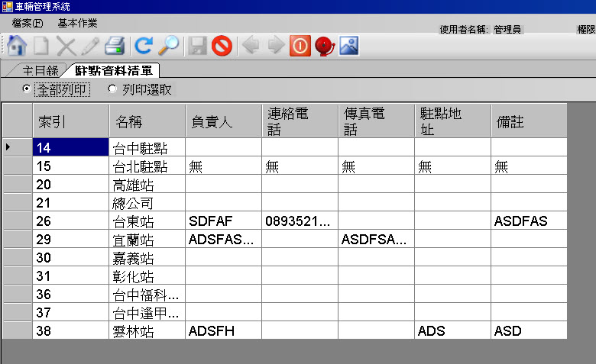Click the Home house icon
596x364 pixels.
point(17,46)
